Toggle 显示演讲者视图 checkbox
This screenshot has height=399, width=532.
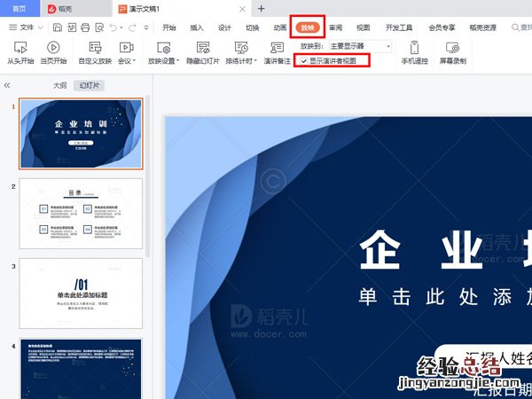tap(303, 61)
